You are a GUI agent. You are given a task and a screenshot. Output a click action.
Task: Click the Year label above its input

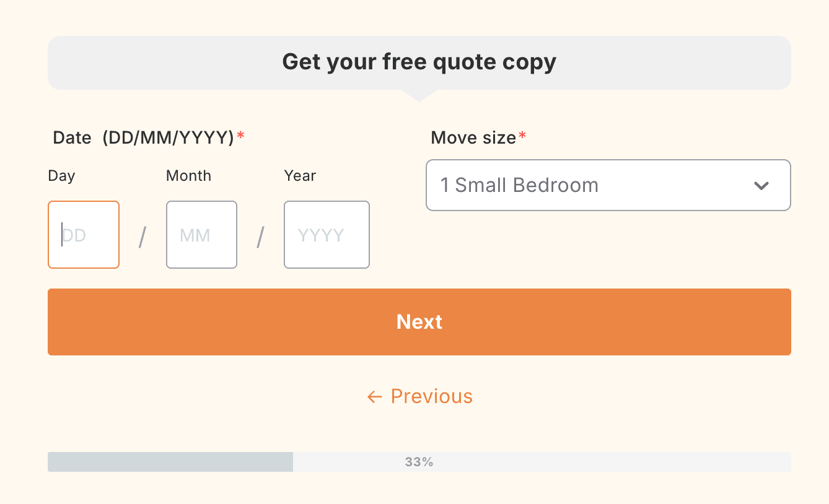(x=299, y=175)
